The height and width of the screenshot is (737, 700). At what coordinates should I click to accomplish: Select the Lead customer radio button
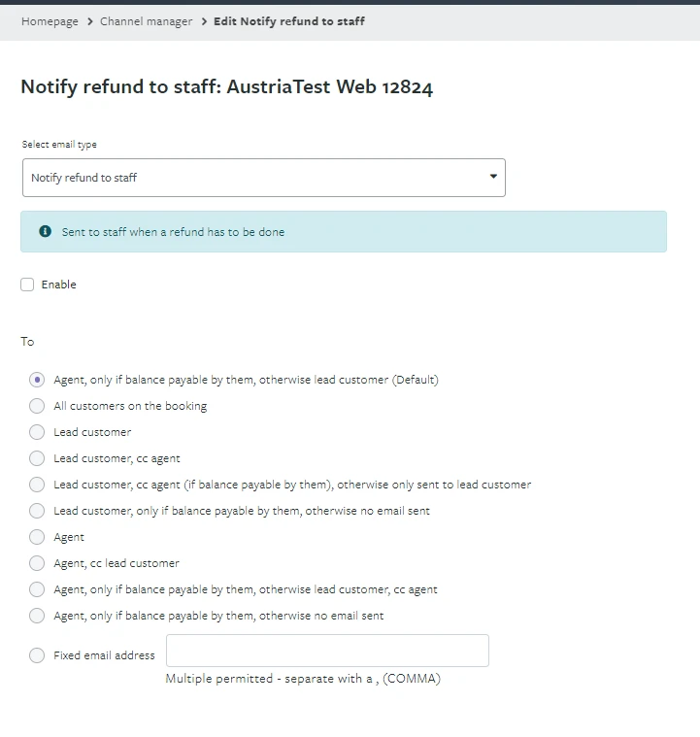pyautogui.click(x=37, y=432)
